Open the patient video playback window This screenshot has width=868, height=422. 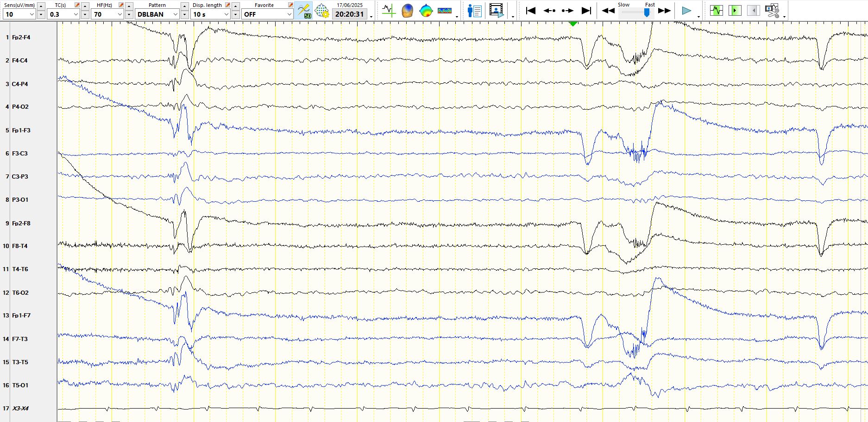point(497,10)
